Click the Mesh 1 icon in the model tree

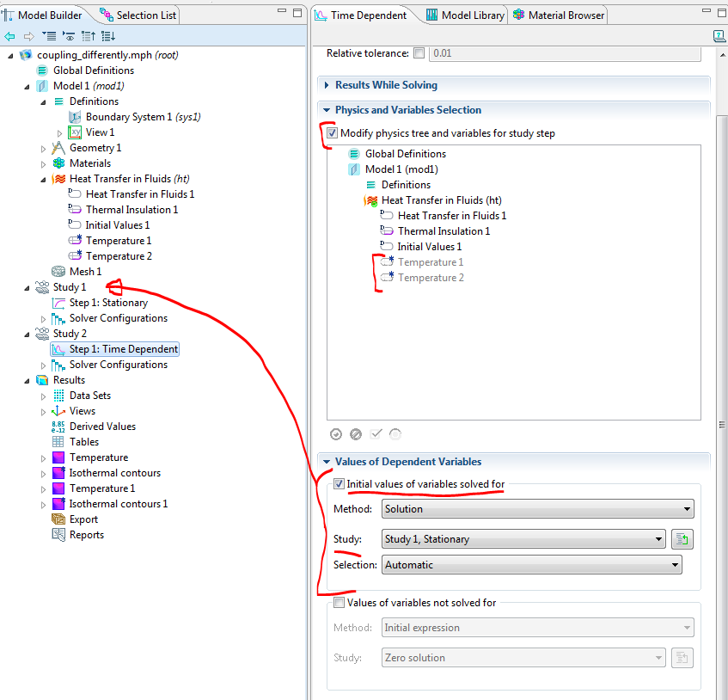coord(58,272)
